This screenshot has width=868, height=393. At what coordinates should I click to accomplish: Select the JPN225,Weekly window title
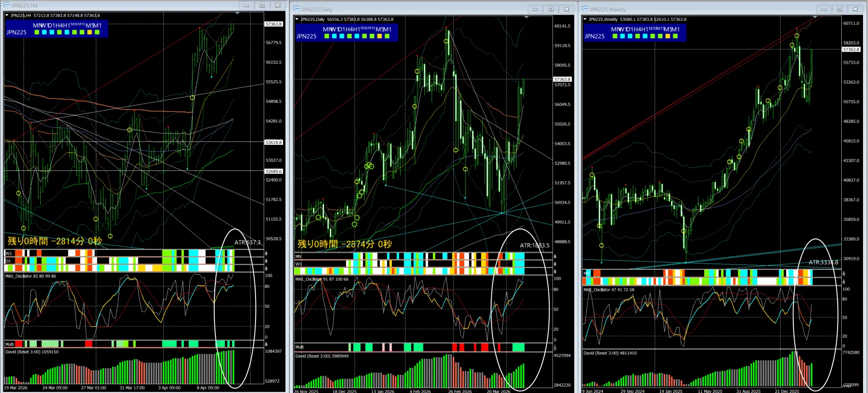[x=607, y=10]
